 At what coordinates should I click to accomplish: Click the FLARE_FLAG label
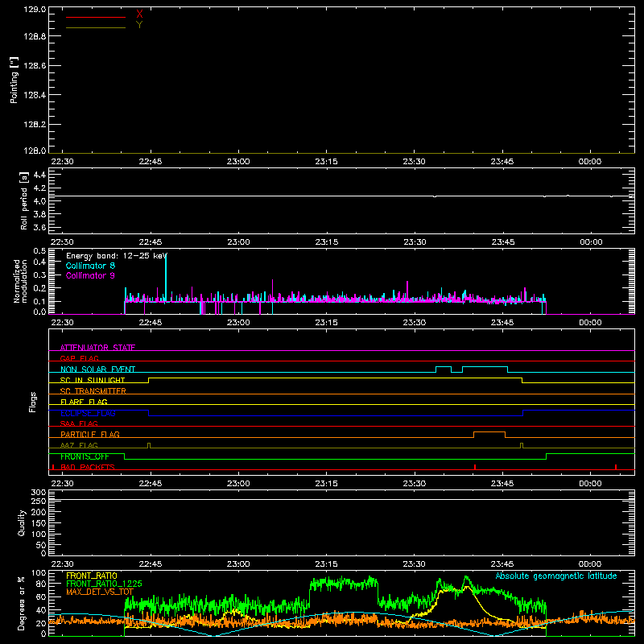click(84, 402)
